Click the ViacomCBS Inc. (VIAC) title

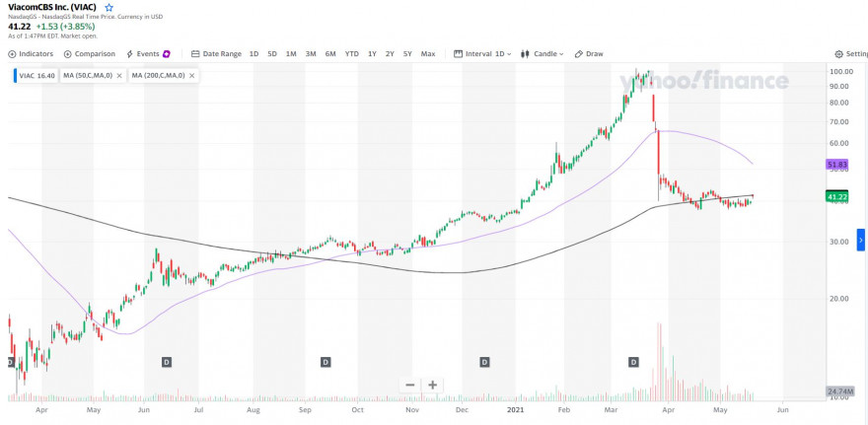pos(52,8)
